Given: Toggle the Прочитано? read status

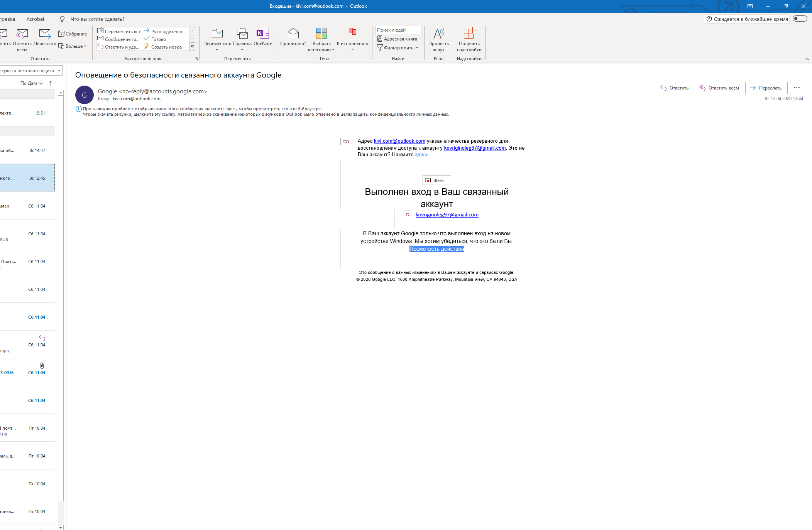Looking at the screenshot, I should (x=293, y=37).
